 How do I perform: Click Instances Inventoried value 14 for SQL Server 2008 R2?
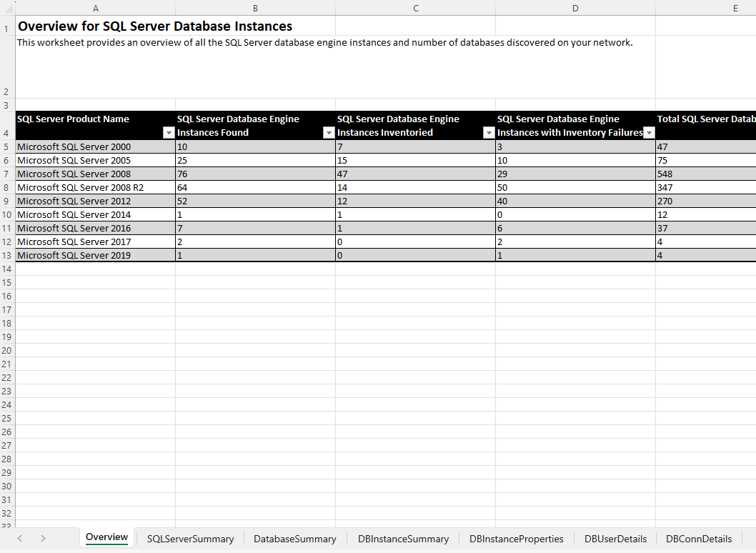pyautogui.click(x=416, y=187)
